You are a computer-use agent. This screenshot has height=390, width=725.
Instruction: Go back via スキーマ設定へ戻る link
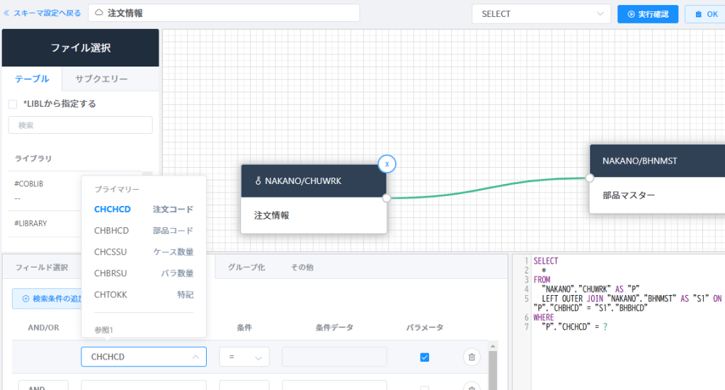click(43, 13)
